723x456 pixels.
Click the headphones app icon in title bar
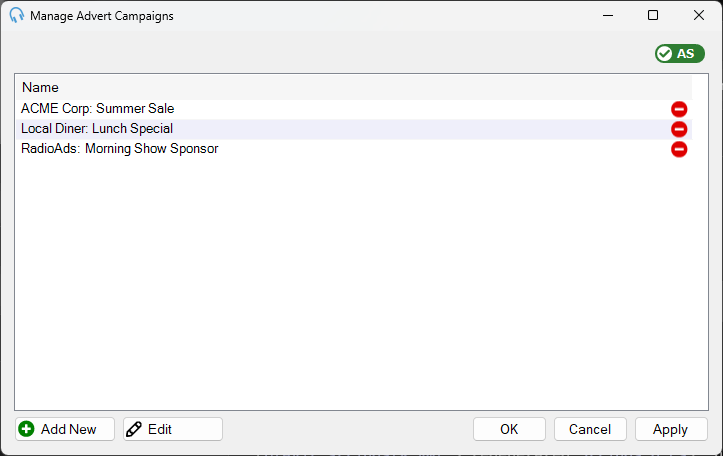pyautogui.click(x=17, y=15)
